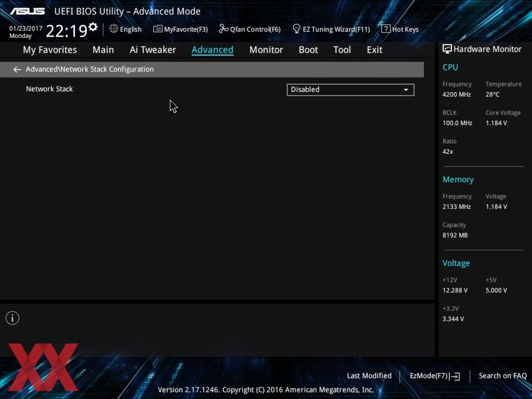Click the Advanced\Network Stack Configuration breadcrumb
This screenshot has width=532, height=399.
[90, 69]
